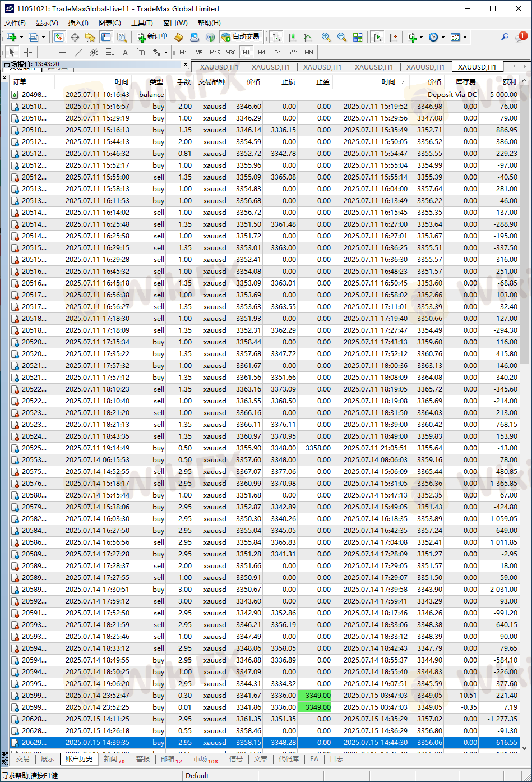Open the 文件(F) menu

(15, 23)
